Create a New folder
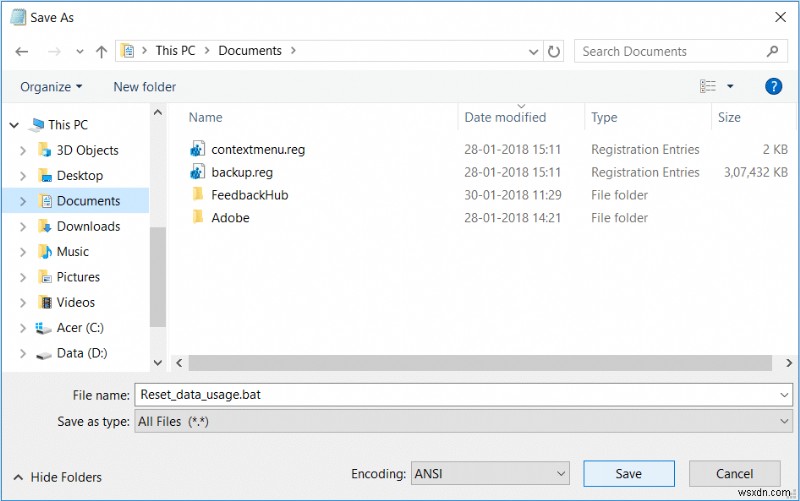 tap(144, 87)
